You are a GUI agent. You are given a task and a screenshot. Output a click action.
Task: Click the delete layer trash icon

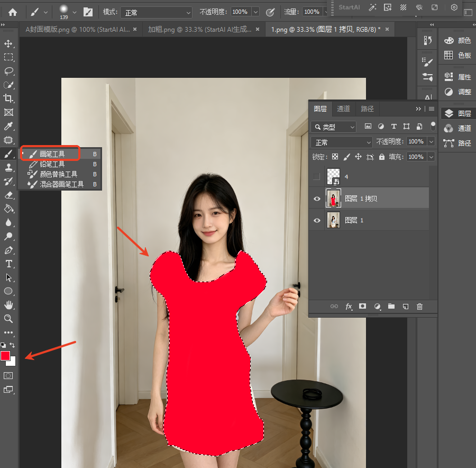click(419, 307)
